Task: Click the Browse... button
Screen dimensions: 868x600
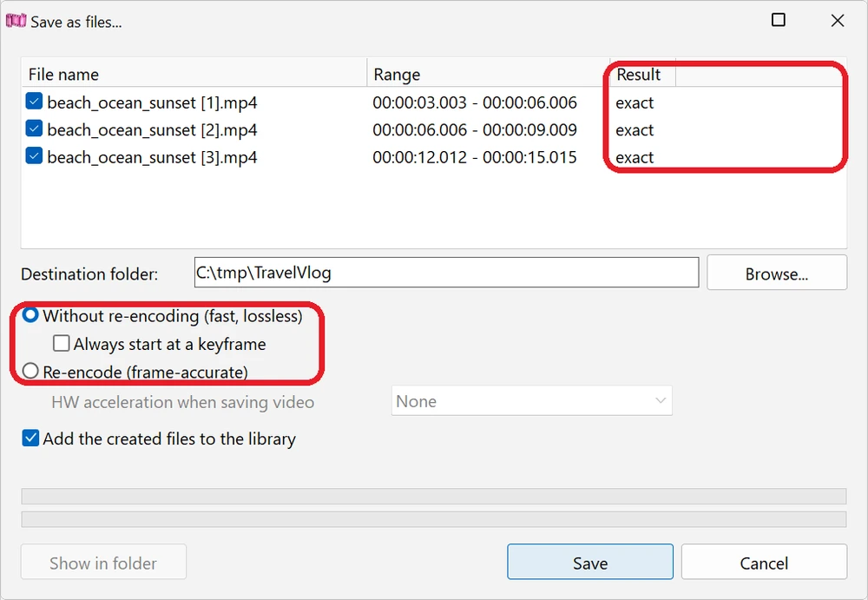Action: point(777,274)
